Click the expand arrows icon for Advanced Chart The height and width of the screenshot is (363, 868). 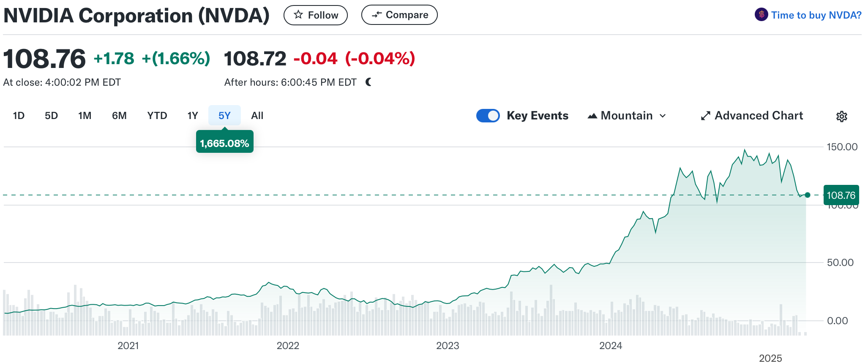(705, 116)
